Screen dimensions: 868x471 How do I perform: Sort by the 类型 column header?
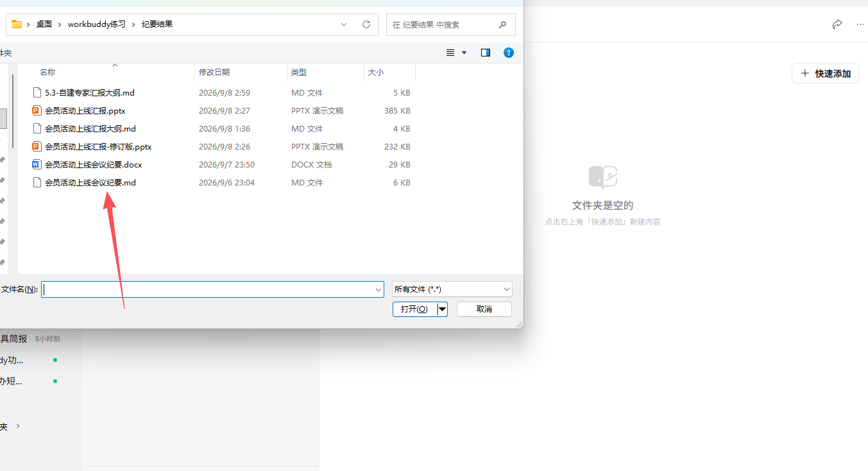click(x=299, y=73)
